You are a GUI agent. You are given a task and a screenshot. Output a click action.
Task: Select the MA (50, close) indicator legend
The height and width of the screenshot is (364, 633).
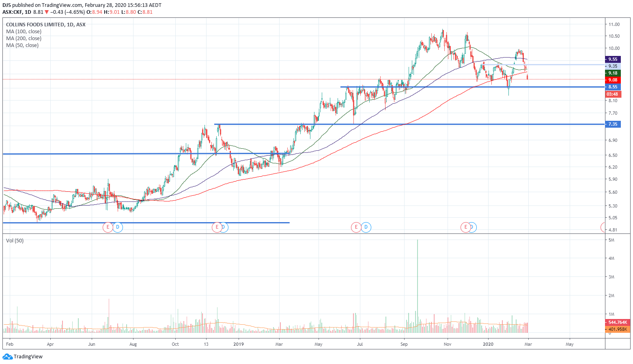(22, 45)
